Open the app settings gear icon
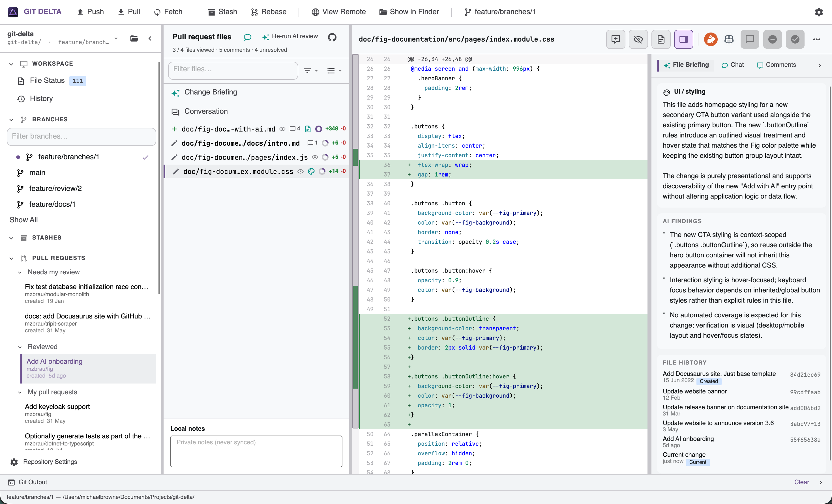The height and width of the screenshot is (504, 832). click(x=818, y=12)
